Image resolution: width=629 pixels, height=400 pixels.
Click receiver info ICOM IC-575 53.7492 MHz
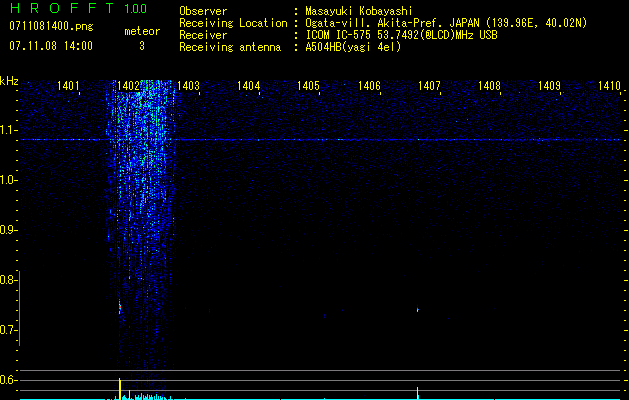401,35
